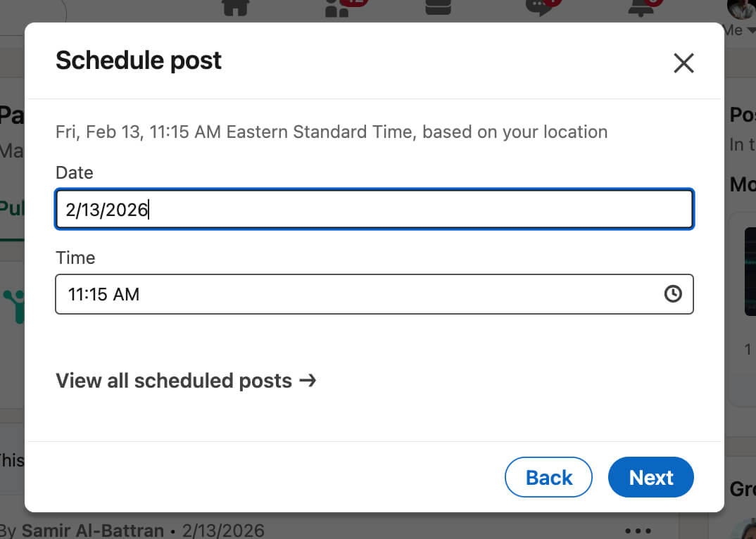Viewport: 756px width, 539px height.
Task: Click the post date 2/13/2026 below the dialog
Action: click(x=223, y=531)
